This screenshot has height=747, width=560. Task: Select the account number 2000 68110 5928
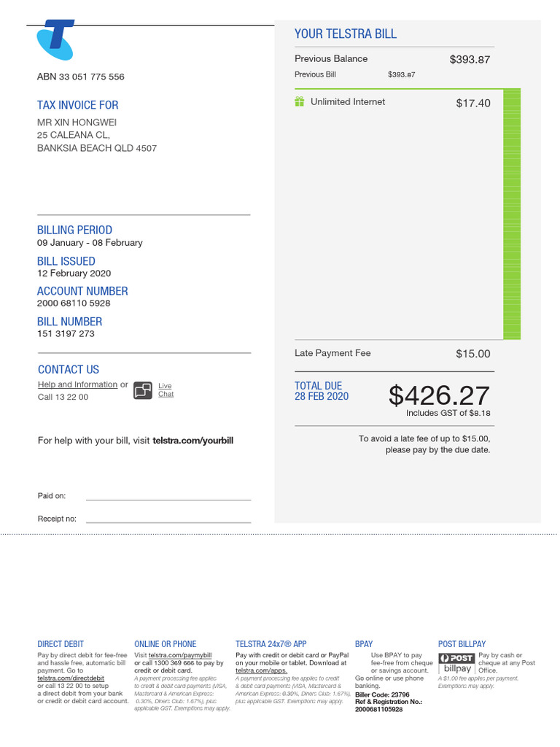coord(74,303)
